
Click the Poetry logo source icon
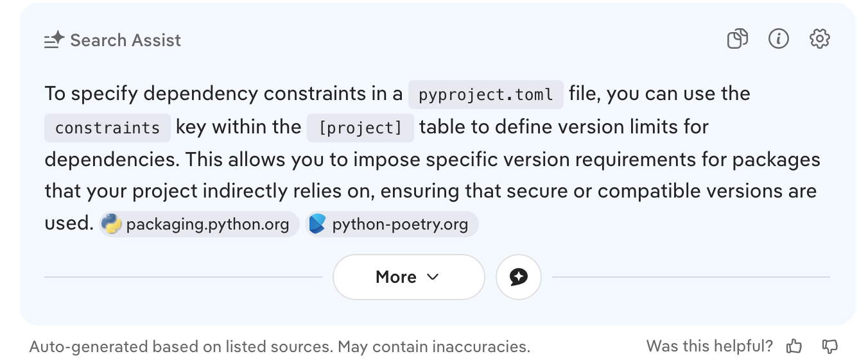tap(317, 224)
